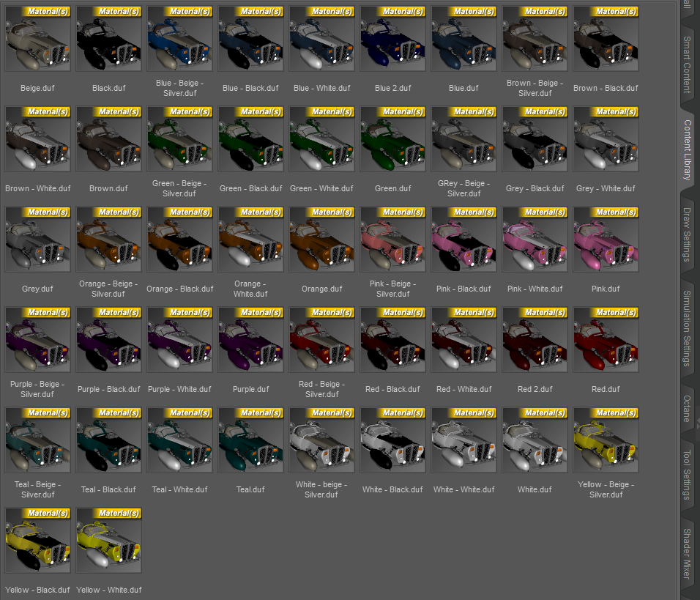Viewport: 700px width, 600px height.
Task: Apply the Brown - White.duf material
Action: click(x=37, y=139)
